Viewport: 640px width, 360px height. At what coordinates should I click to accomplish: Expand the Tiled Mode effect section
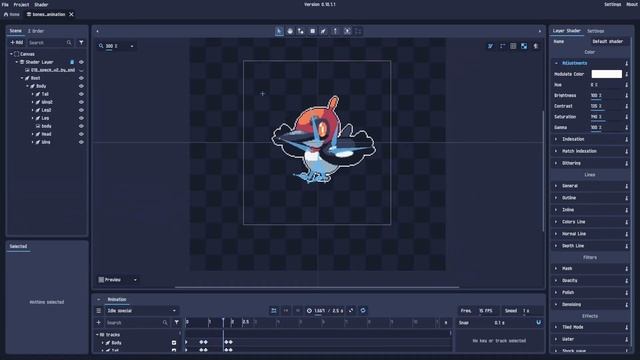(x=556, y=327)
